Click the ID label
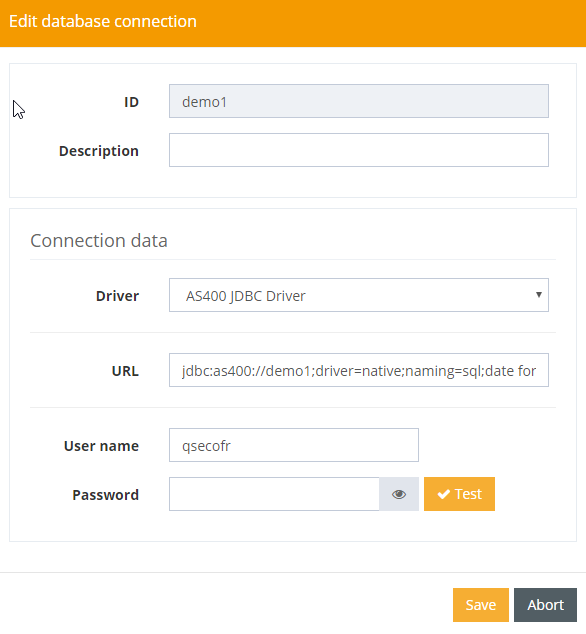The height and width of the screenshot is (634, 586). [x=131, y=102]
